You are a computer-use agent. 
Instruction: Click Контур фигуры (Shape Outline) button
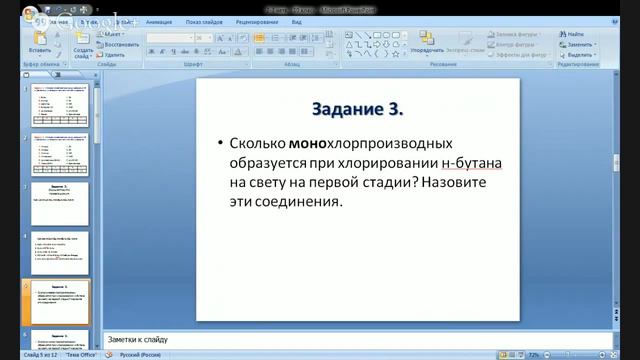(x=512, y=44)
